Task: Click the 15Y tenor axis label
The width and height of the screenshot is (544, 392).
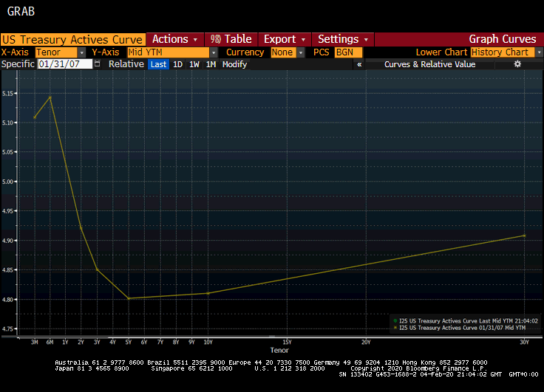Action: click(x=287, y=342)
